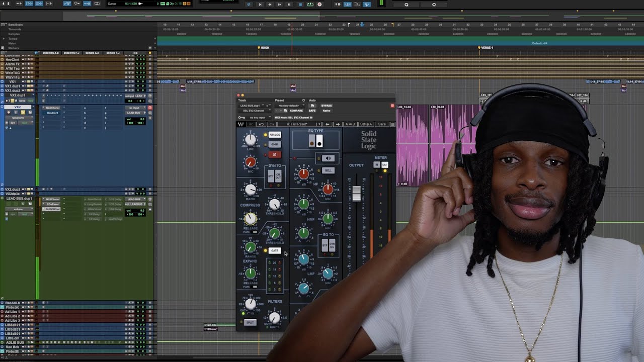This screenshot has height=362, width=644.
Task: Click the Stop transport button
Action: coord(300,5)
